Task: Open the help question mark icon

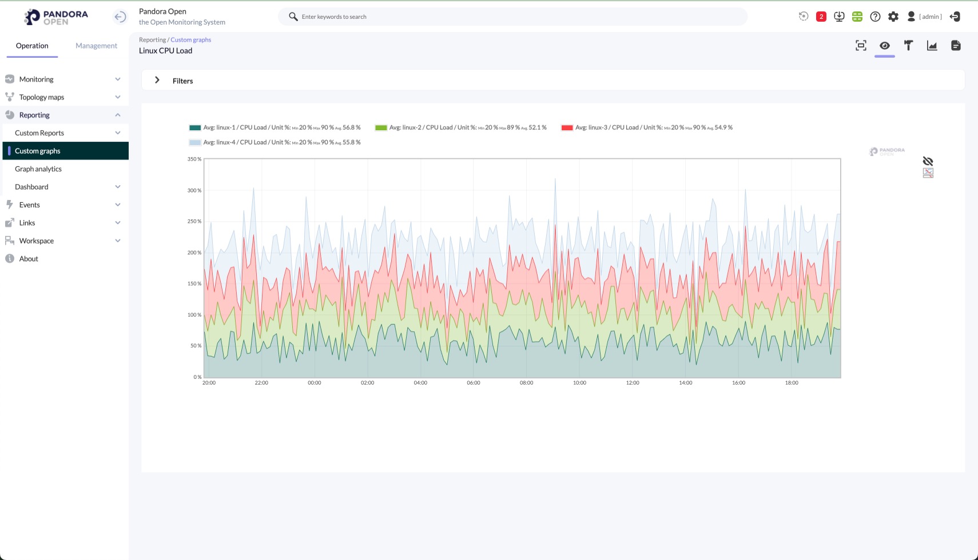Action: click(875, 17)
